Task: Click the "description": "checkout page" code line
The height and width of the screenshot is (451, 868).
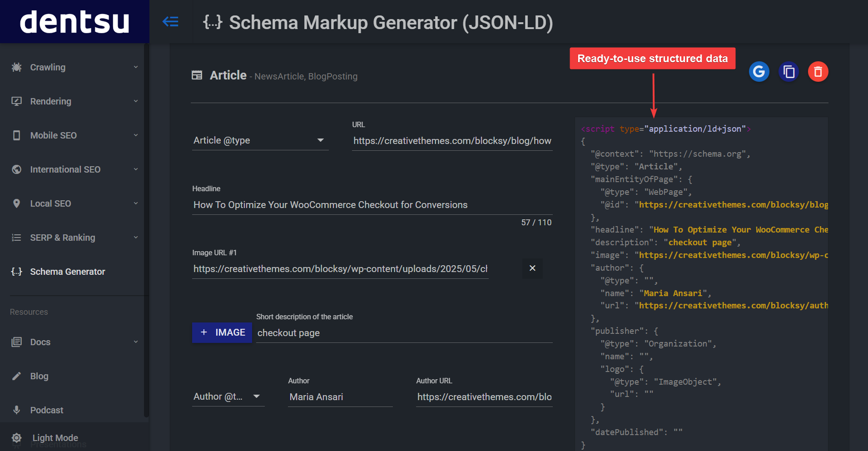Action: [666, 243]
